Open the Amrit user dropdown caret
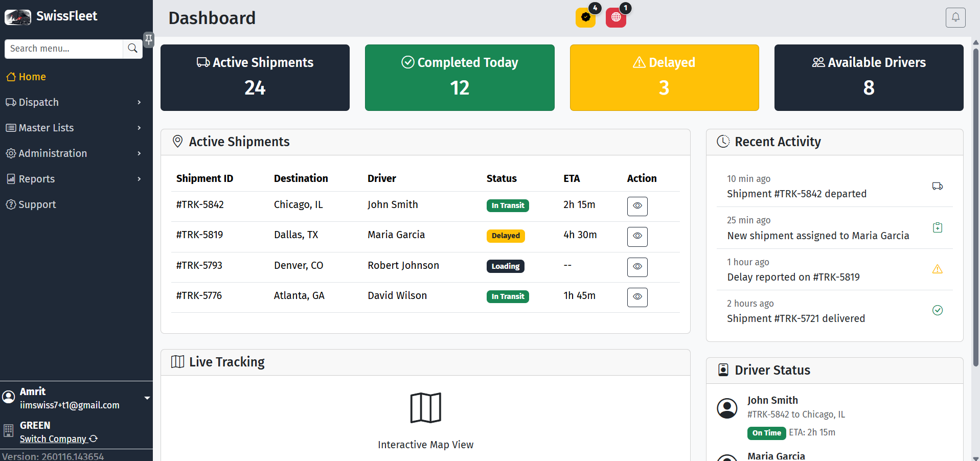The height and width of the screenshot is (461, 980). click(147, 398)
